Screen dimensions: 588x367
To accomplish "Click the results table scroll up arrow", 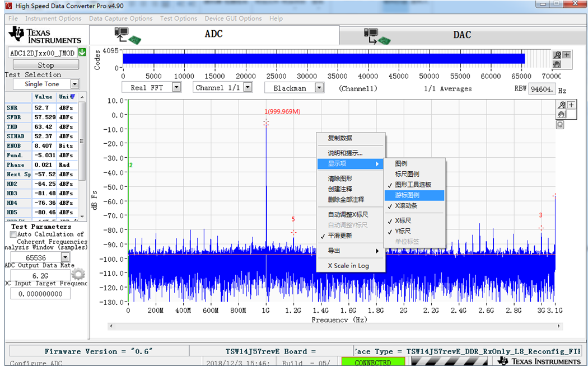I will (x=82, y=97).
